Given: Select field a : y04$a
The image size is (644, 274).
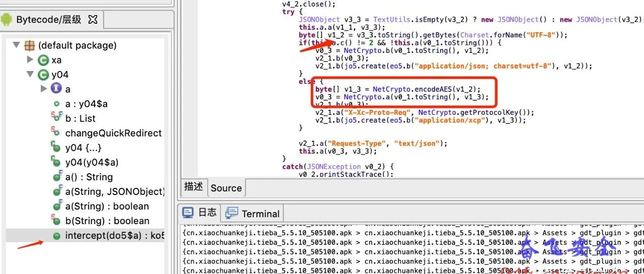Looking at the screenshot, I should point(87,104).
